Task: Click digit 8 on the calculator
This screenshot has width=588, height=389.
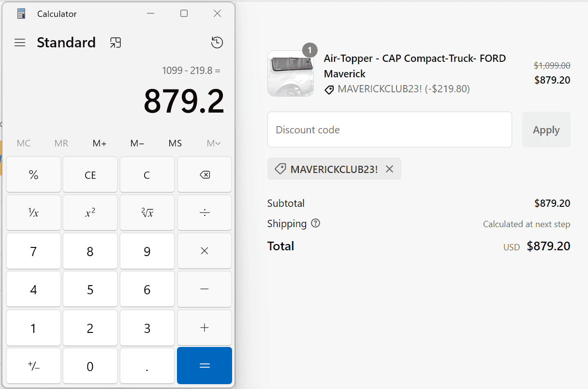Action: (x=90, y=251)
